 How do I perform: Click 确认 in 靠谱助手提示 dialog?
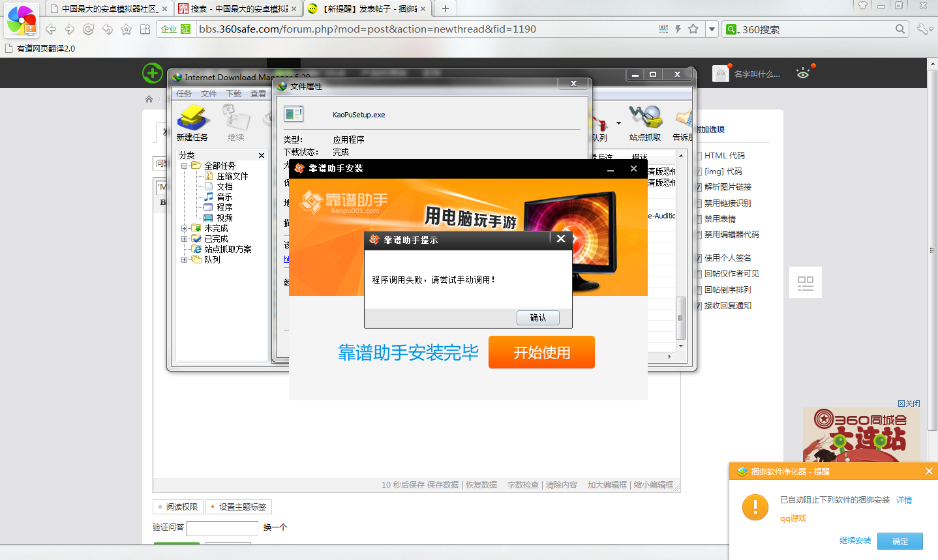pos(538,317)
